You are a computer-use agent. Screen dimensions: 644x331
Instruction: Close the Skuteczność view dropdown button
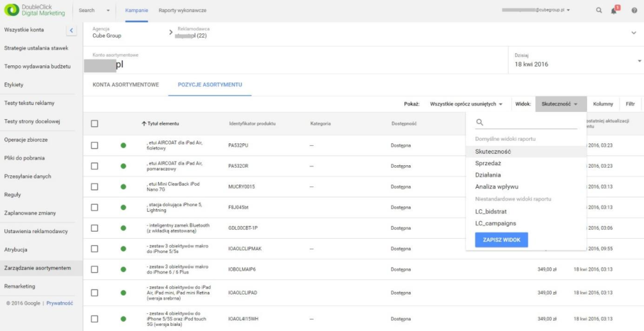(x=560, y=104)
